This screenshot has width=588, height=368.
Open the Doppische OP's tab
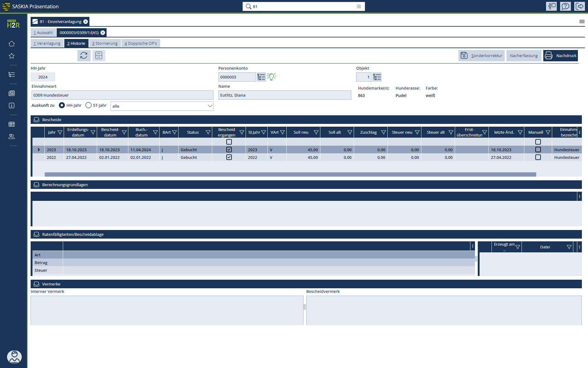pyautogui.click(x=141, y=43)
